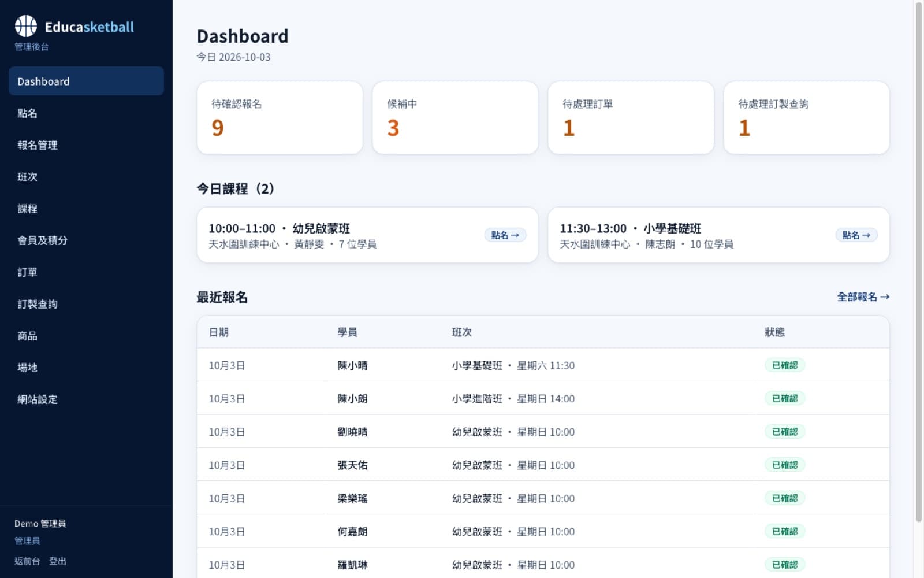Click the 登出 link

click(58, 561)
